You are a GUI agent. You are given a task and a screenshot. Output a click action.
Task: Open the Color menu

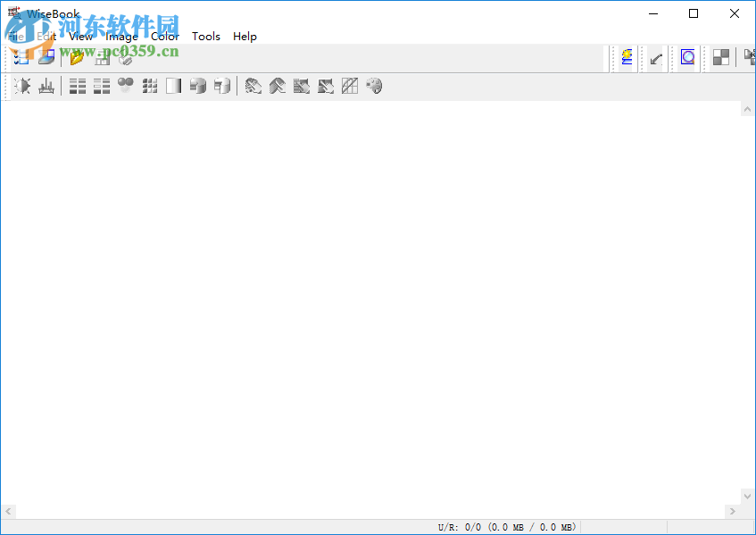tap(164, 37)
